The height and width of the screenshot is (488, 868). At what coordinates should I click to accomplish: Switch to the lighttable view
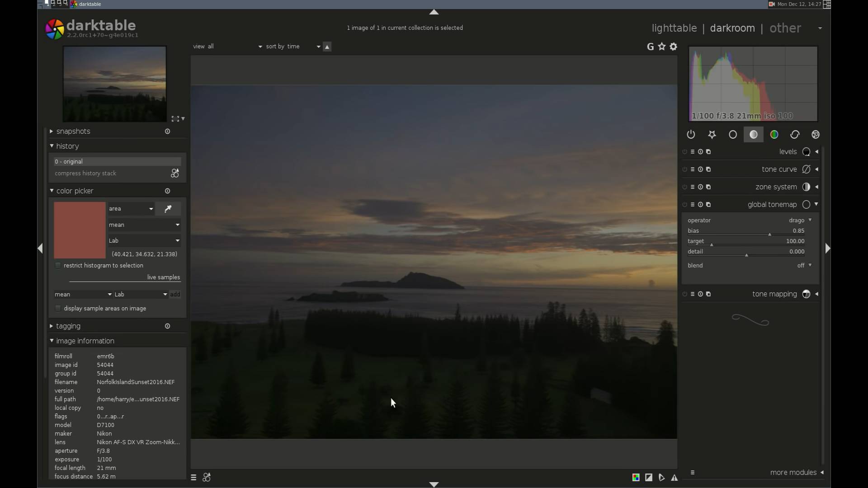point(674,28)
